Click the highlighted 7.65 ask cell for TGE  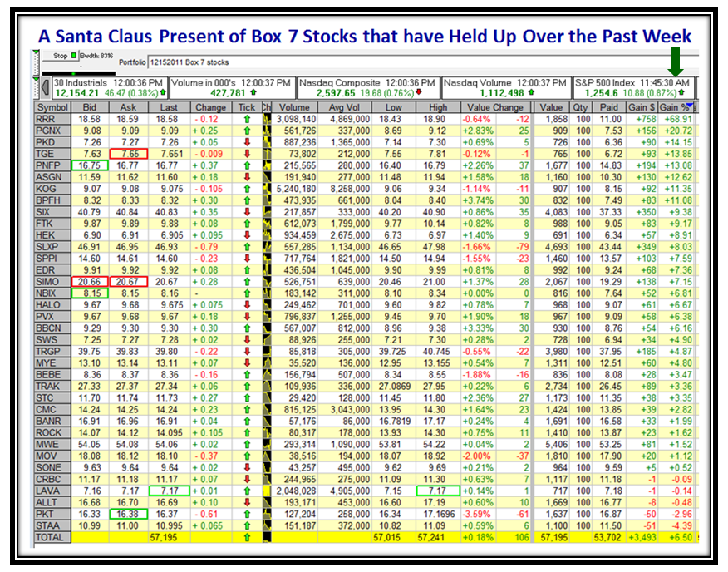129,155
